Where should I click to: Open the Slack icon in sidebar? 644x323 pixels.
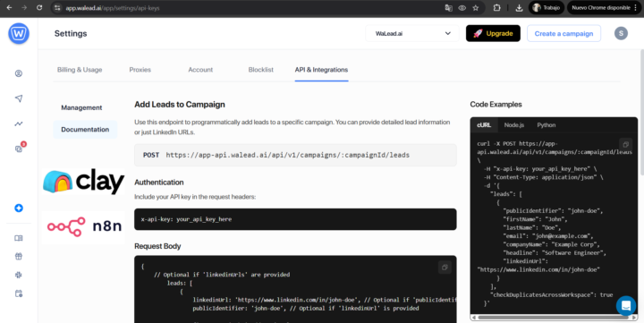point(19,275)
